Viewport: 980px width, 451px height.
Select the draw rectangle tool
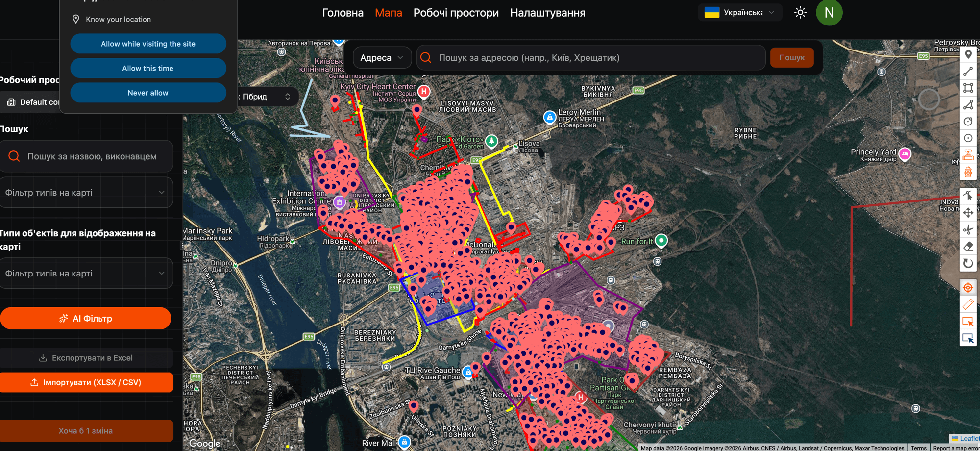[x=968, y=88]
